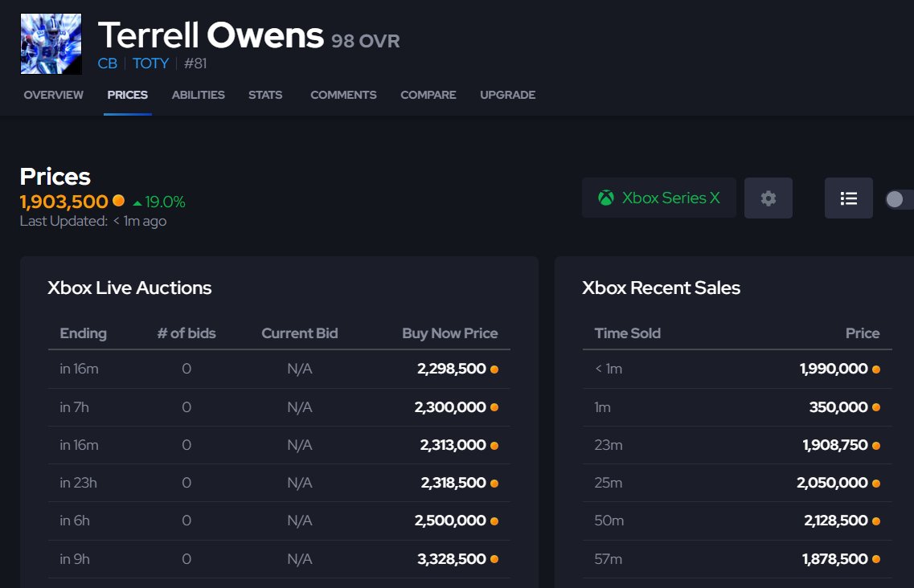Click the 1,878,500 recent sale price
The height and width of the screenshot is (588, 914).
835,559
